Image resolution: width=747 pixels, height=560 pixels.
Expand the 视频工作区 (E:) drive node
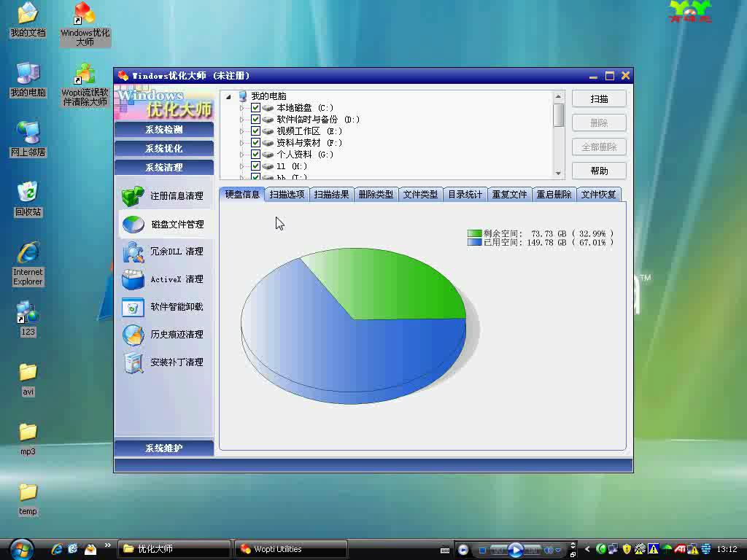click(x=241, y=131)
